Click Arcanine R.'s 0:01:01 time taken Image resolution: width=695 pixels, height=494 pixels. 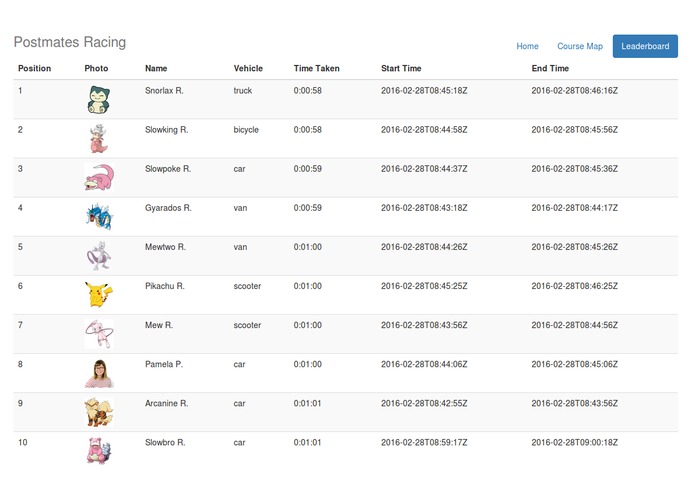tap(307, 403)
